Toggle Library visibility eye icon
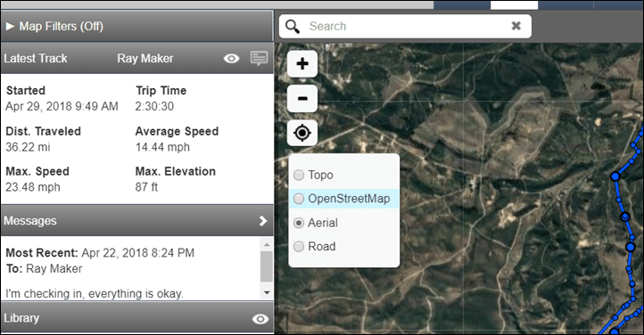 click(x=260, y=319)
